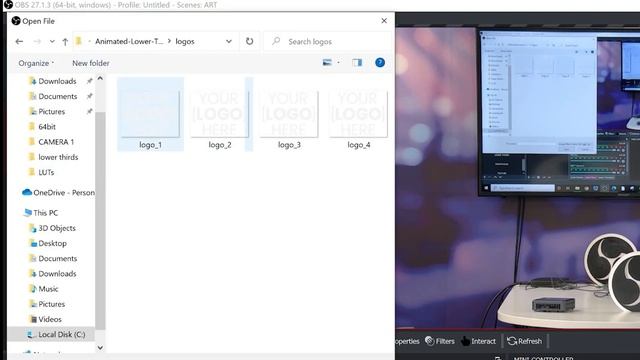Open recent locations dropdown arrow
Image resolution: width=640 pixels, height=360 pixels.
click(52, 42)
